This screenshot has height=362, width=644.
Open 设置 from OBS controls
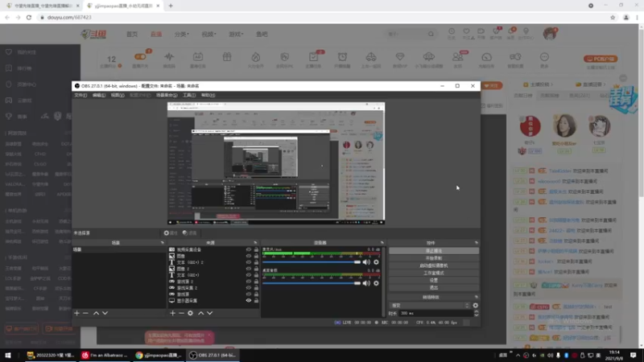(434, 280)
